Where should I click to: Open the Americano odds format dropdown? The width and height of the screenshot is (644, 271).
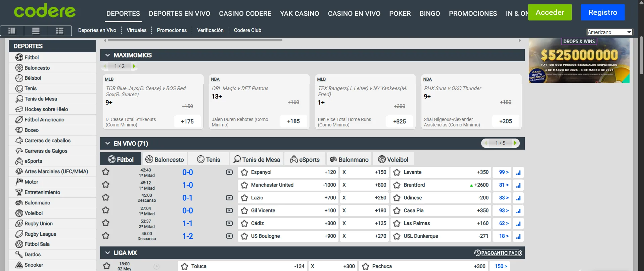pos(610,32)
